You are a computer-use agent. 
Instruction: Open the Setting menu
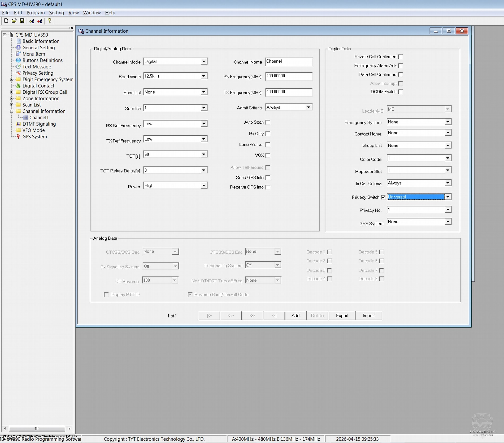(56, 12)
